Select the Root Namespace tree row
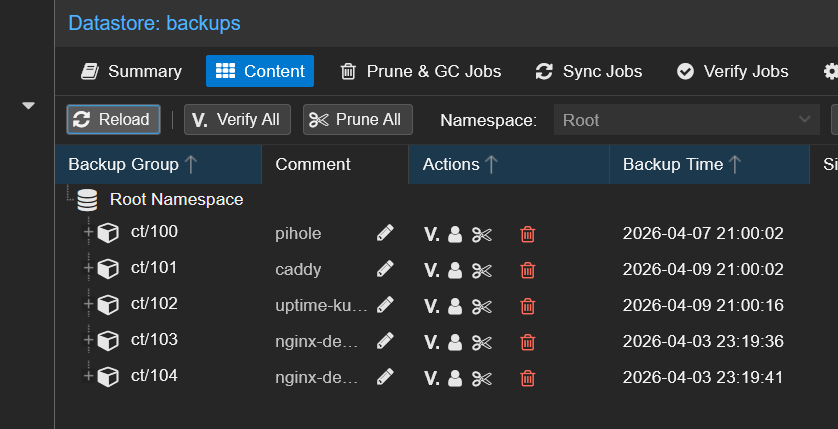838x429 pixels. click(176, 199)
